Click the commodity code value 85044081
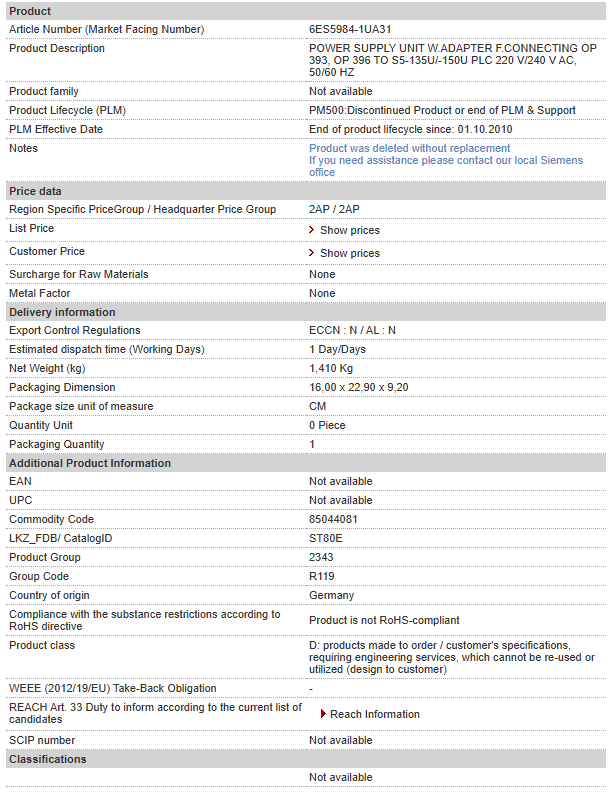The height and width of the screenshot is (792, 616). tap(333, 519)
